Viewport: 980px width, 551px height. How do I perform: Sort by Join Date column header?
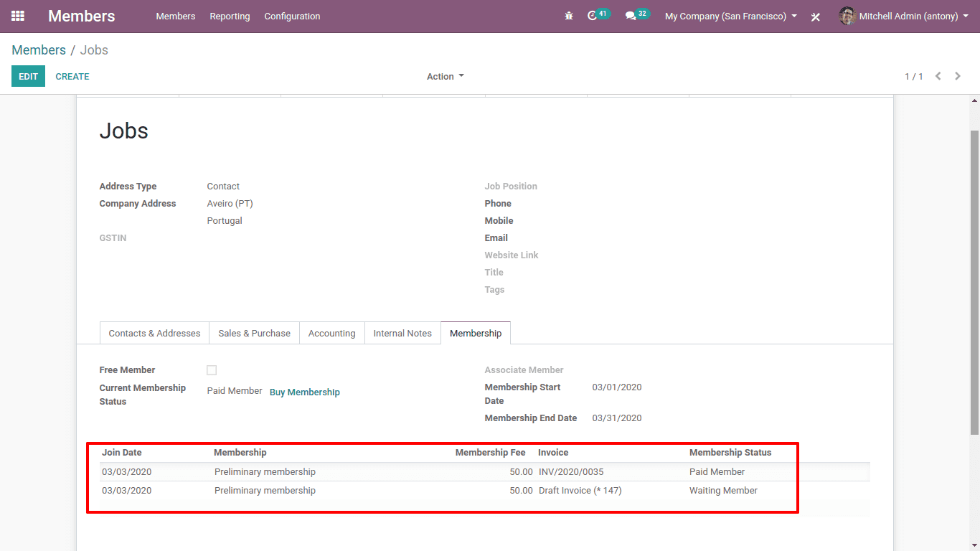click(x=122, y=453)
